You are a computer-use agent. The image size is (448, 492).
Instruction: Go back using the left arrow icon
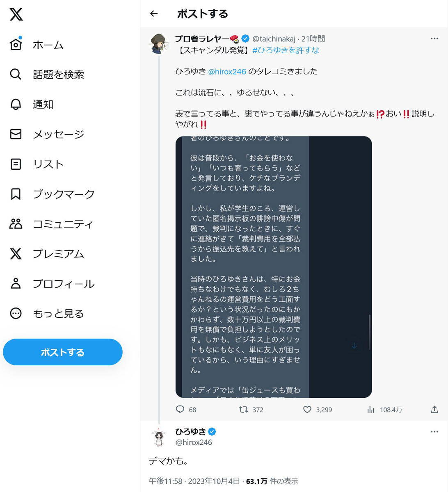pyautogui.click(x=154, y=14)
